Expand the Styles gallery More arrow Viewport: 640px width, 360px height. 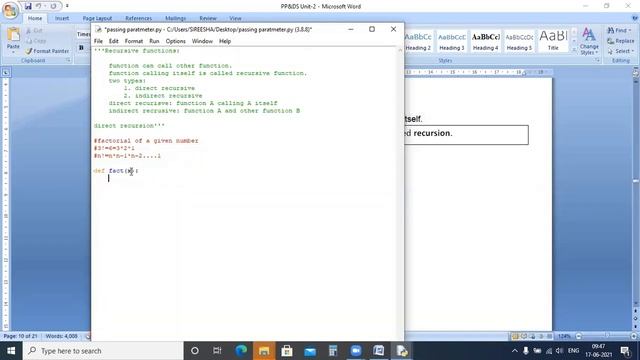(574, 49)
